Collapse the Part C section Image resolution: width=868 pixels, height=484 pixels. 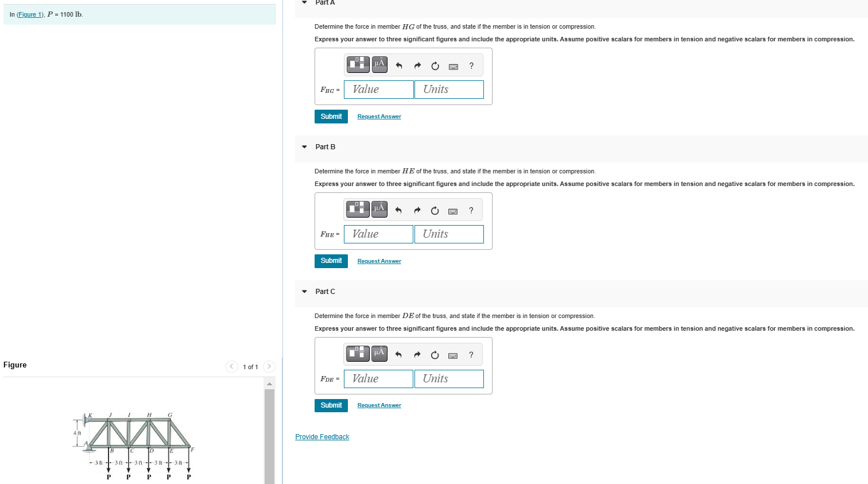(304, 292)
